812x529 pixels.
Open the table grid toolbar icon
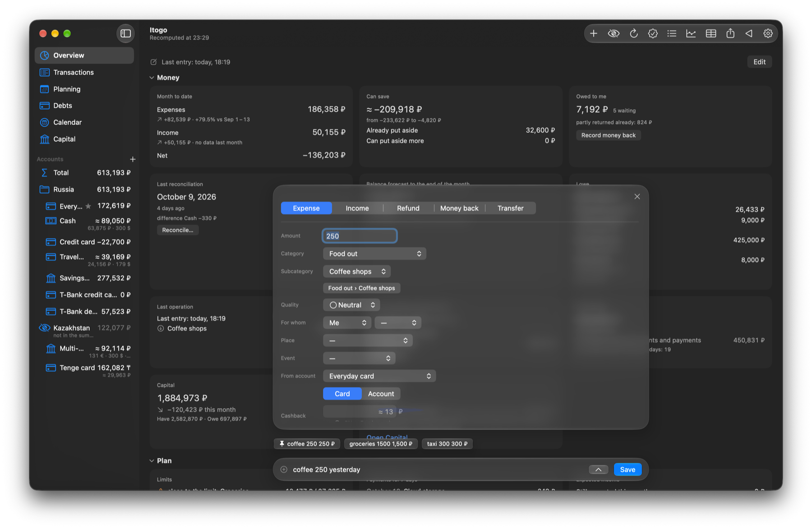point(711,33)
